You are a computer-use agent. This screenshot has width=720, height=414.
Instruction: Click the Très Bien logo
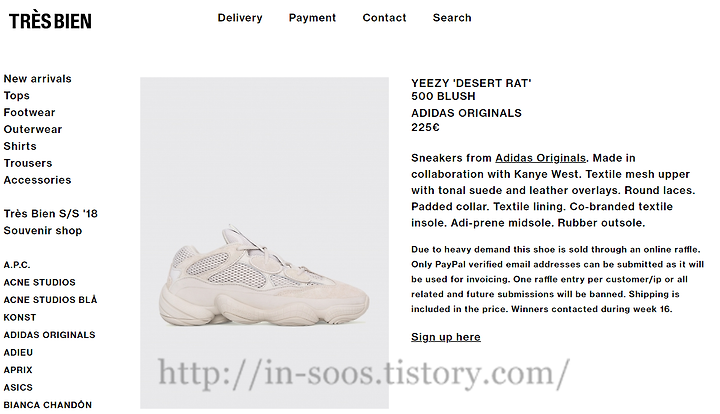(x=50, y=21)
